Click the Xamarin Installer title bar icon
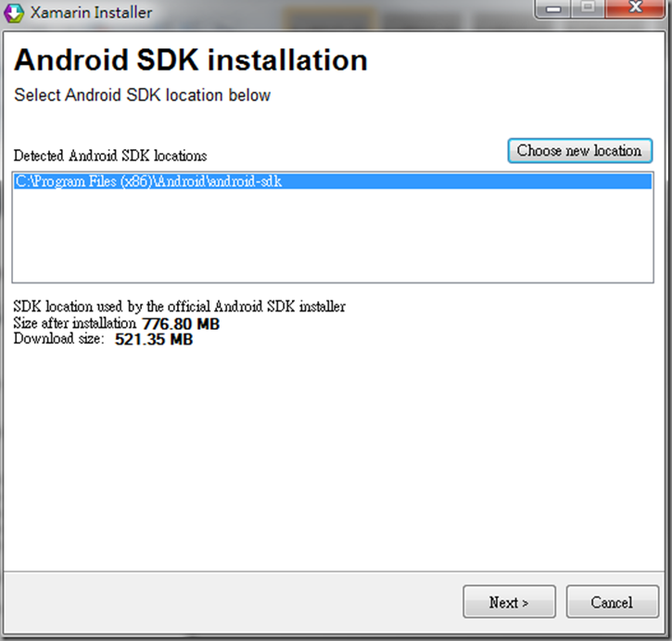Screen dimensions: 672x641 coord(14,13)
